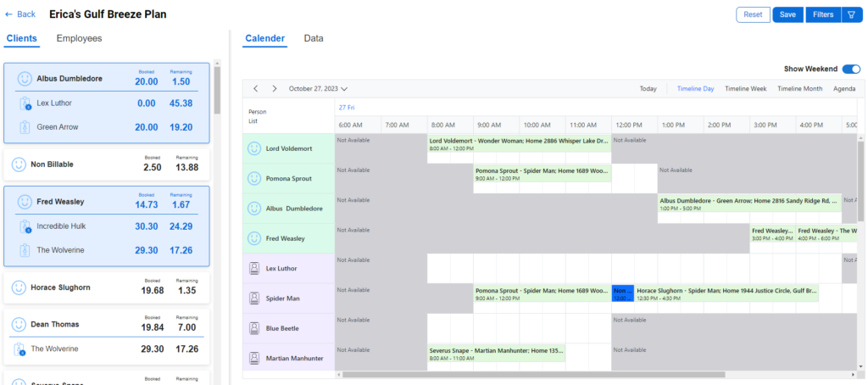This screenshot has width=868, height=385.
Task: Click the calendar vertical scrollbar
Action: pyautogui.click(x=860, y=180)
